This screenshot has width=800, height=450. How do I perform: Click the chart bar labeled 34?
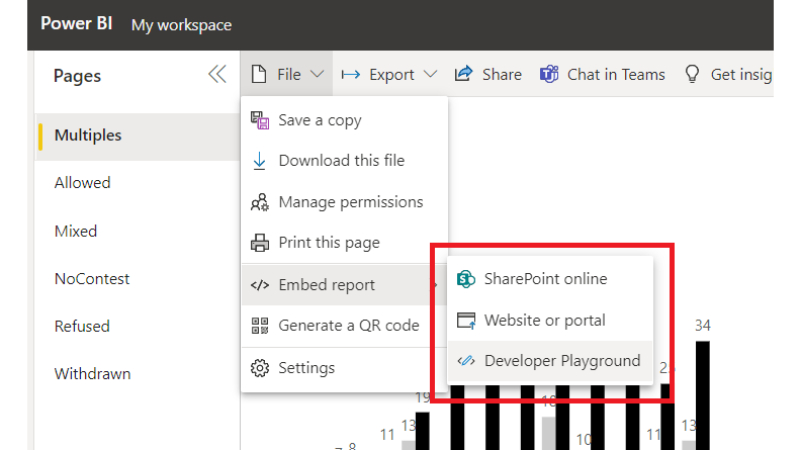coord(703,395)
